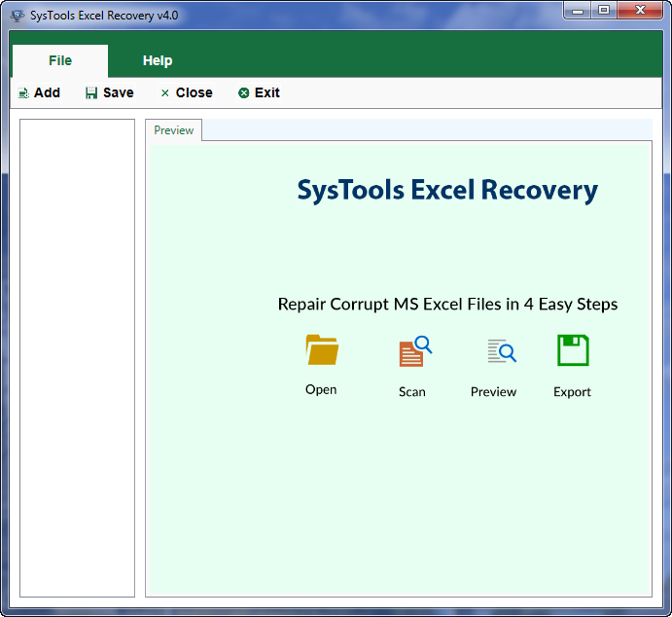This screenshot has width=672, height=617.
Task: Click the green Export floppy disk icon
Action: 573,350
